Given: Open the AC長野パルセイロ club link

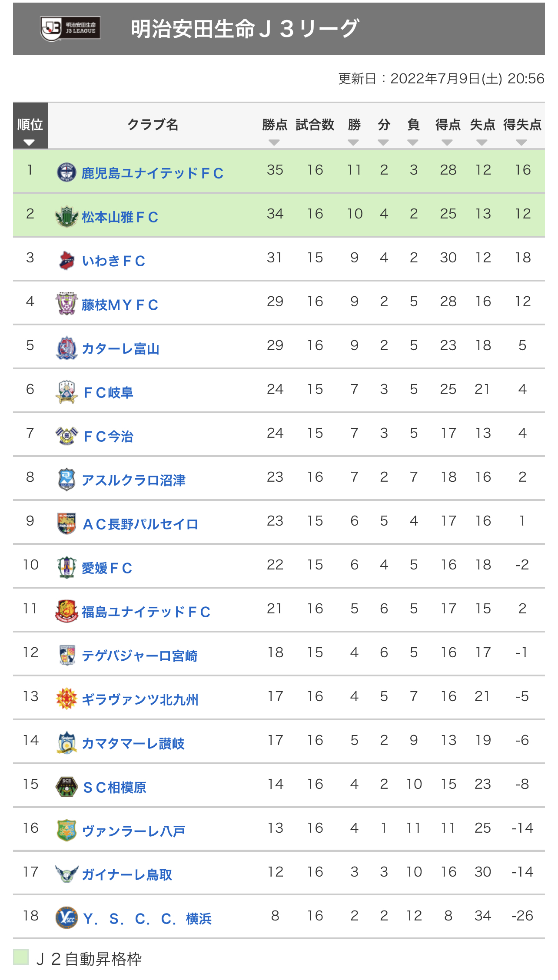Looking at the screenshot, I should point(140,524).
